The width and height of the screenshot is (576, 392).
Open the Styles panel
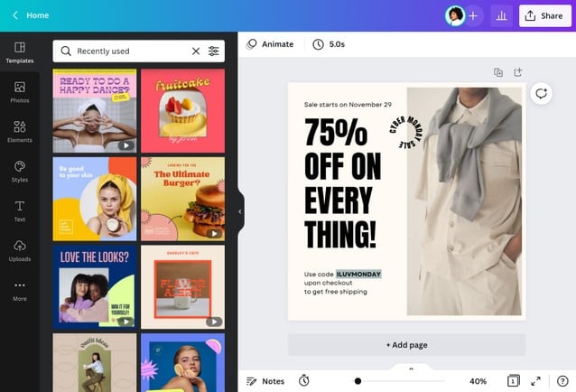point(19,171)
